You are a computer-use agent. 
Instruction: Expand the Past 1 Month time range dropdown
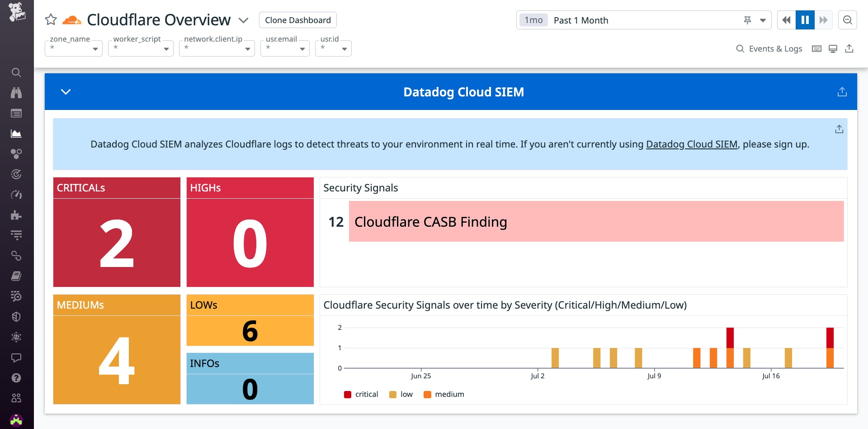click(763, 20)
